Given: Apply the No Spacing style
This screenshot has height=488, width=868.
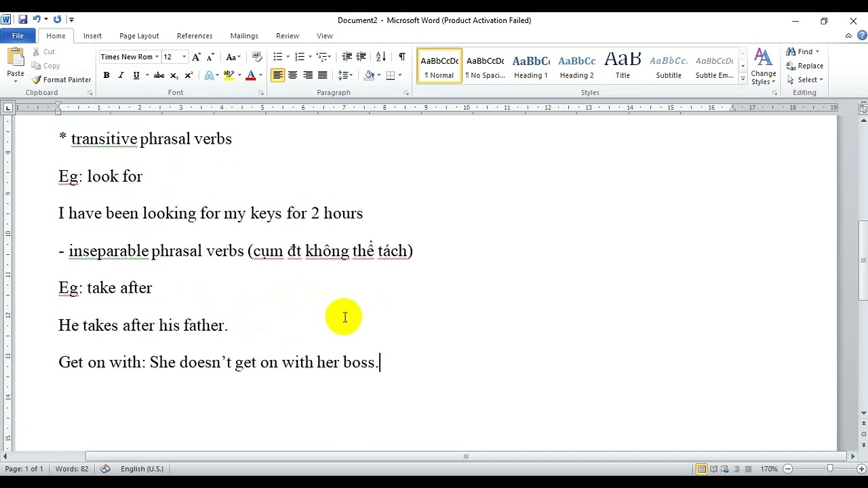Looking at the screenshot, I should pyautogui.click(x=486, y=66).
